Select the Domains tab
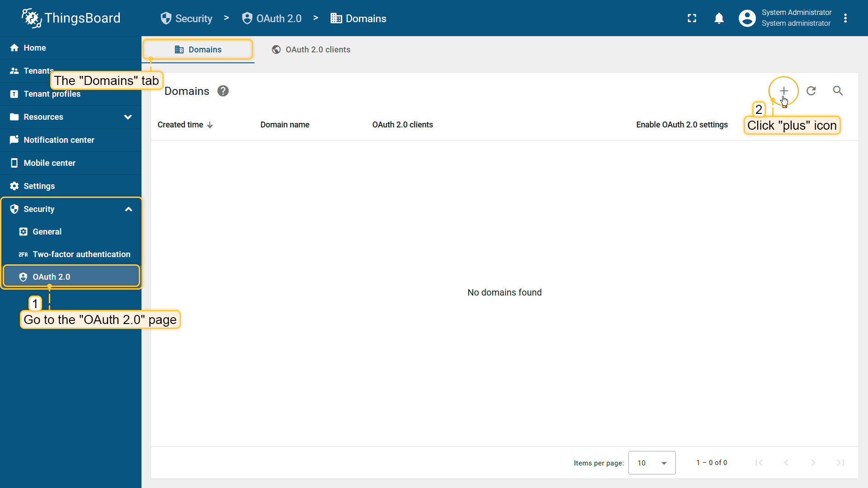 coord(198,50)
